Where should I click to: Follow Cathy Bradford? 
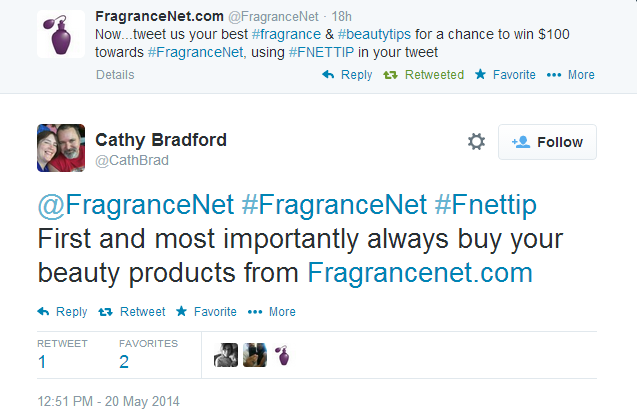pyautogui.click(x=547, y=142)
